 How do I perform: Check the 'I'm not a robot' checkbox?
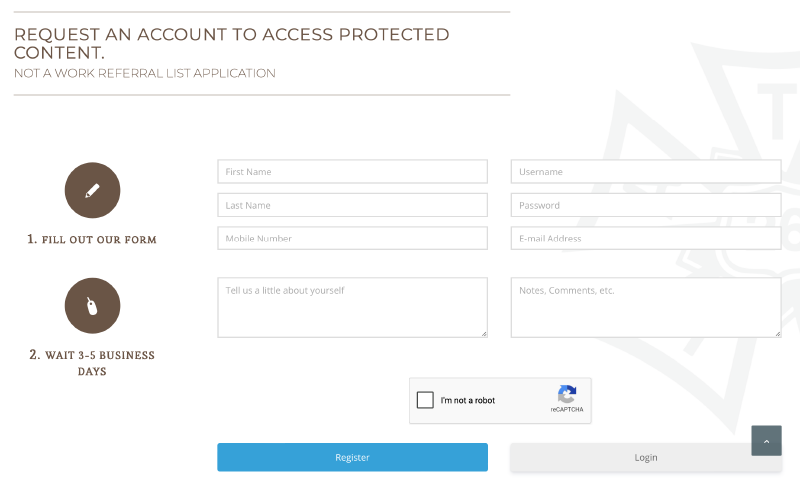tap(425, 400)
